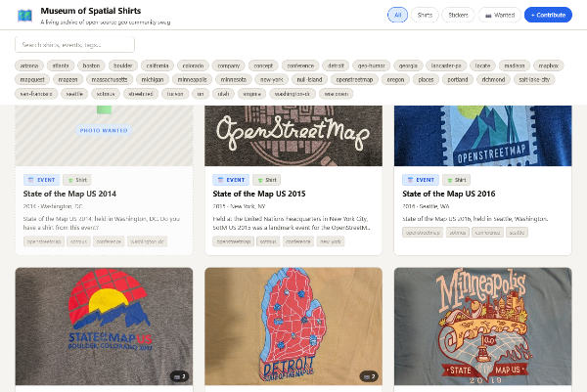Screen dimensions: 587x392
Task: Click Shirt badge on State of the Map US 2015
Action: tap(266, 180)
